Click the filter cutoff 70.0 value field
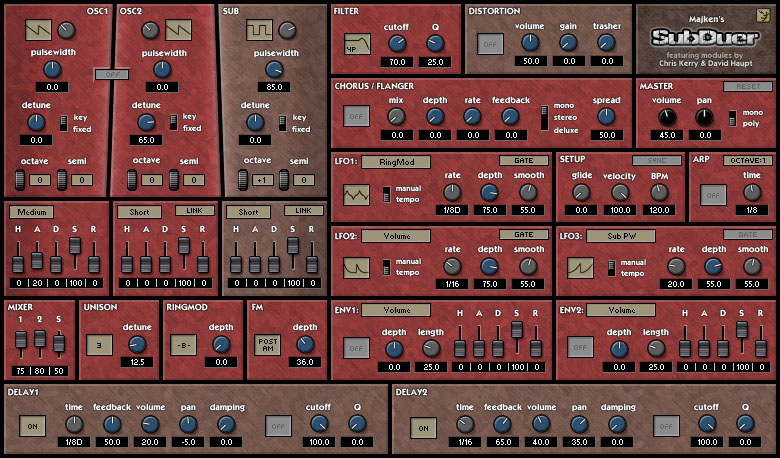The height and width of the screenshot is (458, 780). pyautogui.click(x=396, y=62)
